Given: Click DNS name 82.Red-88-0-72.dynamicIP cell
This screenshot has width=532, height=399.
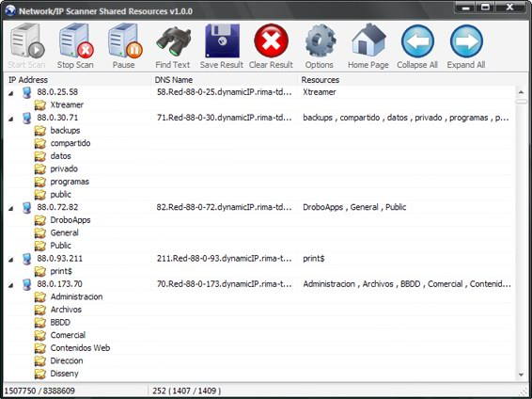Looking at the screenshot, I should point(225,207).
